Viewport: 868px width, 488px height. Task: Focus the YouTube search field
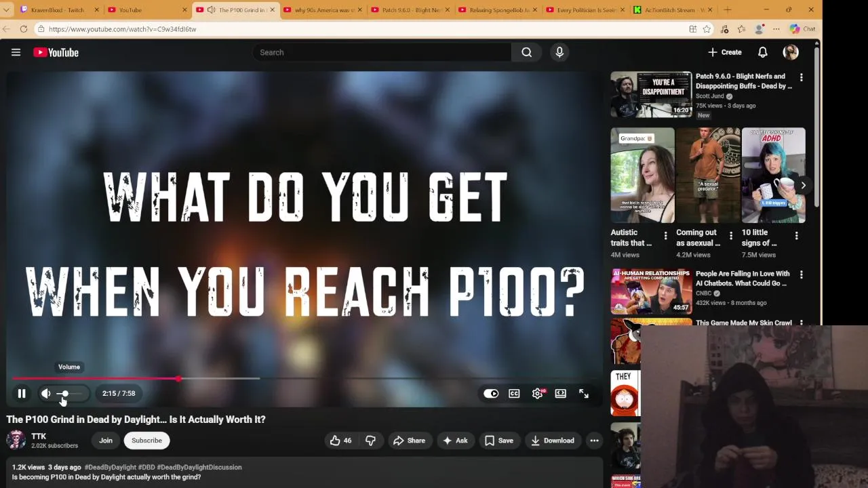pos(382,52)
